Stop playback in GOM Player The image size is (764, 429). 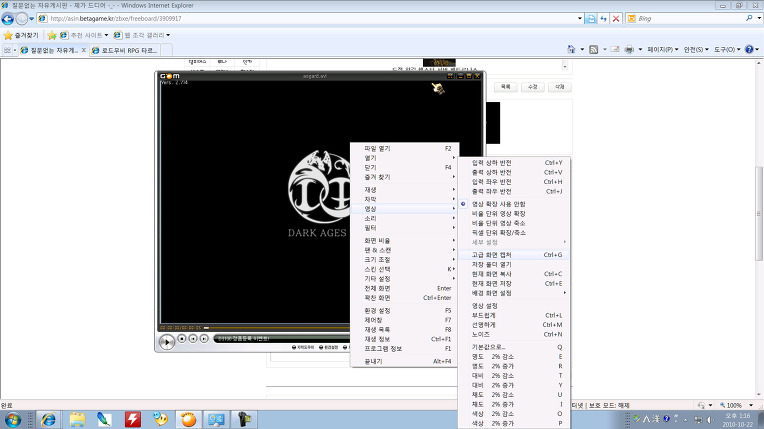[182, 338]
